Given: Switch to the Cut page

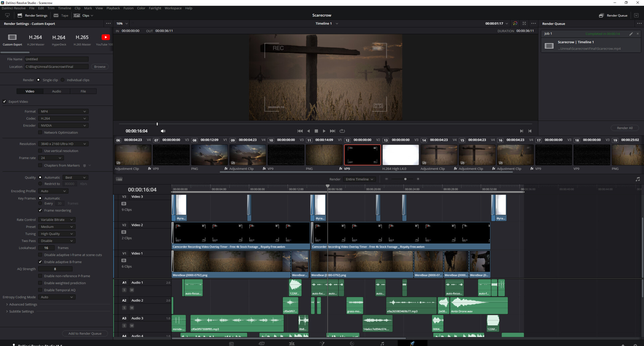Looking at the screenshot, I should [x=262, y=343].
